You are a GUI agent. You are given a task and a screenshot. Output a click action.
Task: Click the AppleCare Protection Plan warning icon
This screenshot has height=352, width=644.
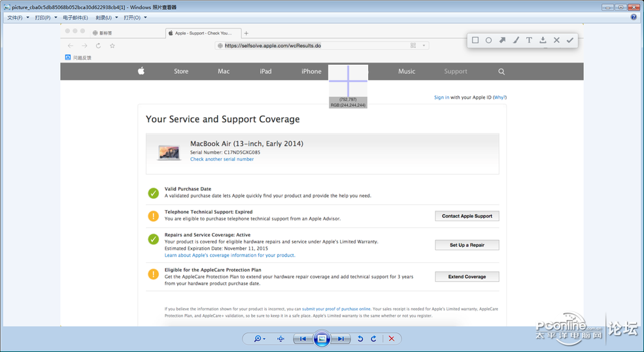tap(153, 274)
